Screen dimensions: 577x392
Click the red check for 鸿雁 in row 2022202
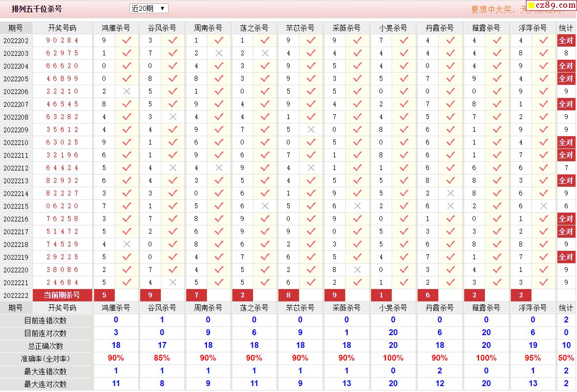click(126, 41)
